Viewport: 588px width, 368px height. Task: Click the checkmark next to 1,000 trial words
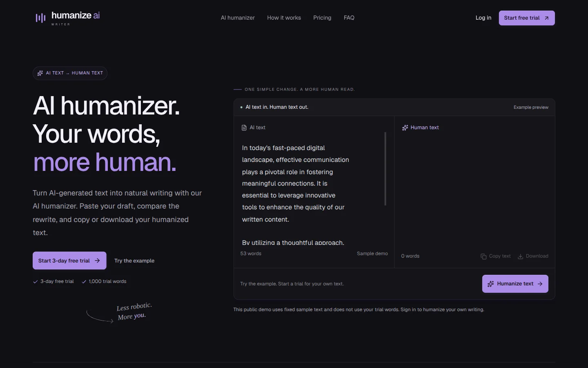(84, 282)
